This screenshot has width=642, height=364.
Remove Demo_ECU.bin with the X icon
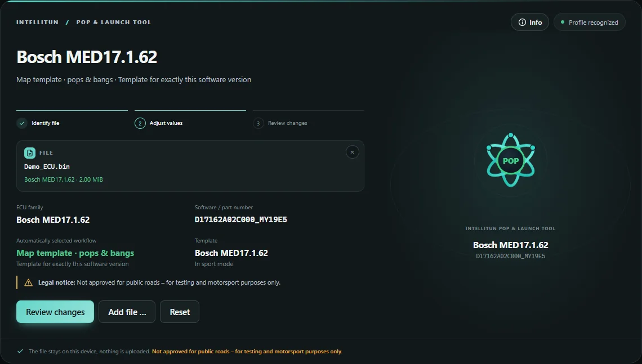click(x=353, y=152)
